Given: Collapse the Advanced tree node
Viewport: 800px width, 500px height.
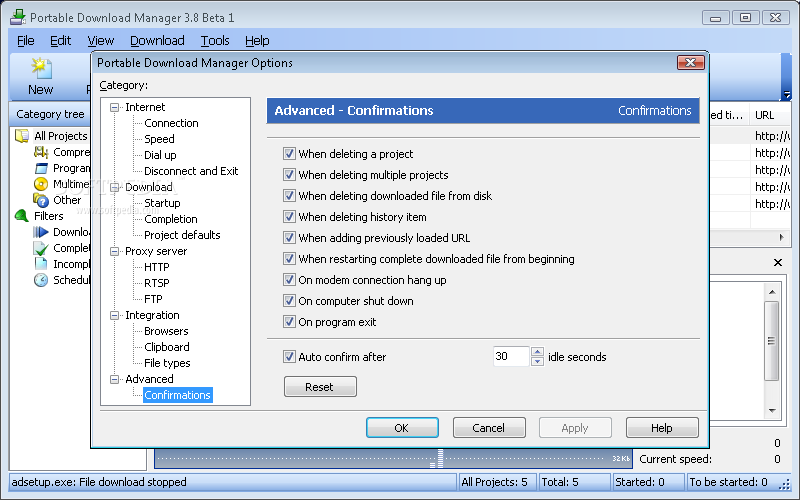Looking at the screenshot, I should click(115, 379).
